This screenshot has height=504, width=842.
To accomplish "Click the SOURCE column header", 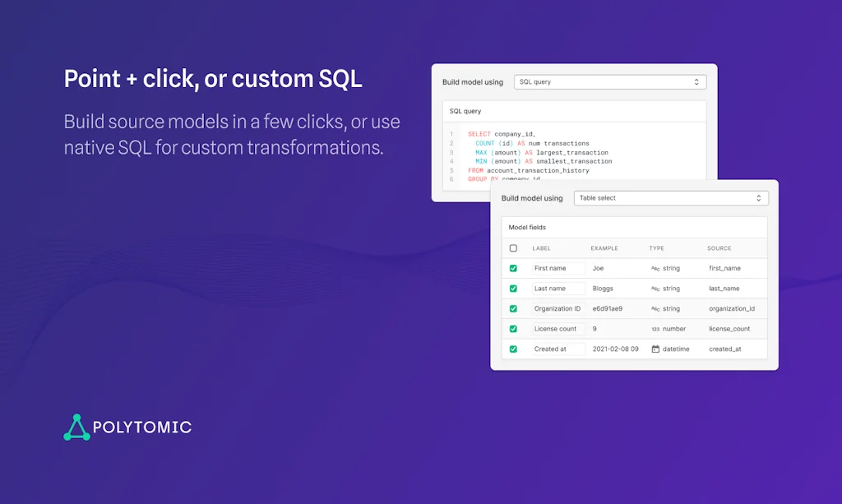I will (x=719, y=248).
